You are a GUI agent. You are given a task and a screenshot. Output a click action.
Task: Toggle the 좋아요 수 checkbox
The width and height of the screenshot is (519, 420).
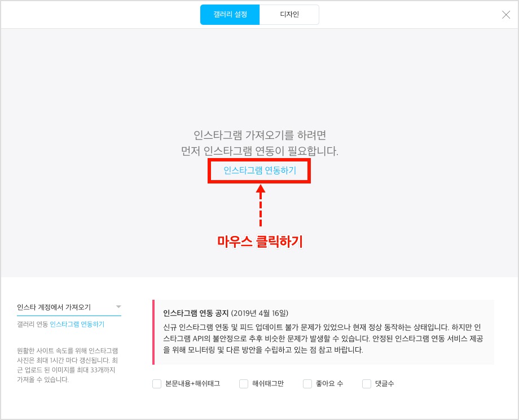pos(307,383)
